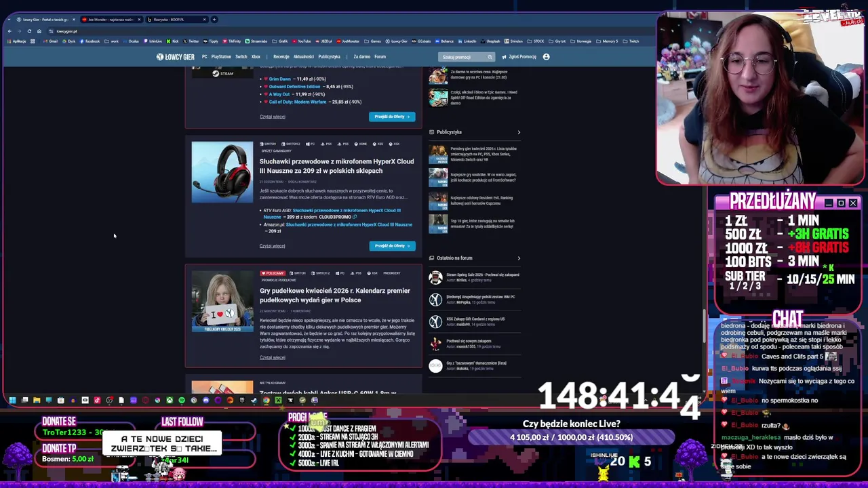Image resolution: width=868 pixels, height=488 pixels.
Task: Open the work bookmarks folder
Action: coord(111,41)
